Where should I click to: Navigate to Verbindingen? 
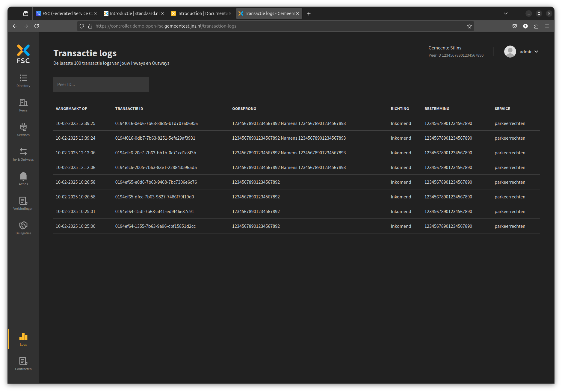point(23,203)
